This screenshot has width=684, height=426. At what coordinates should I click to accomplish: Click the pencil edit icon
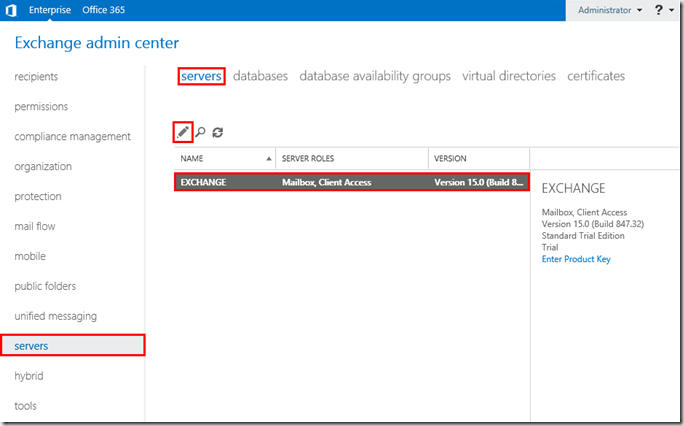(182, 132)
